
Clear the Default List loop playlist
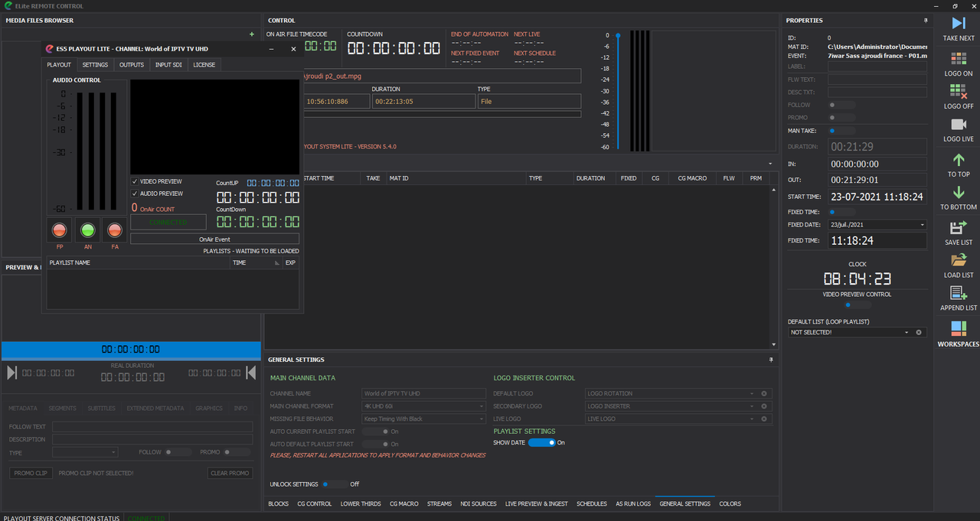click(920, 332)
